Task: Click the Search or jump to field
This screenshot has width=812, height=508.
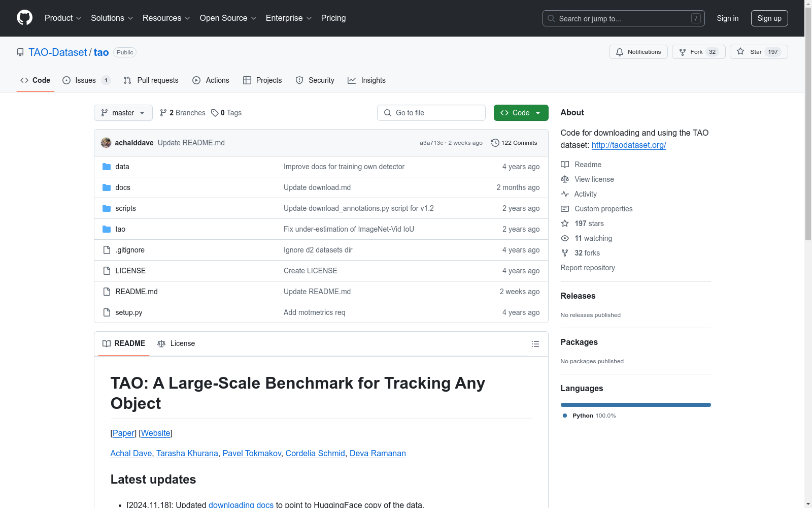Action: click(624, 18)
